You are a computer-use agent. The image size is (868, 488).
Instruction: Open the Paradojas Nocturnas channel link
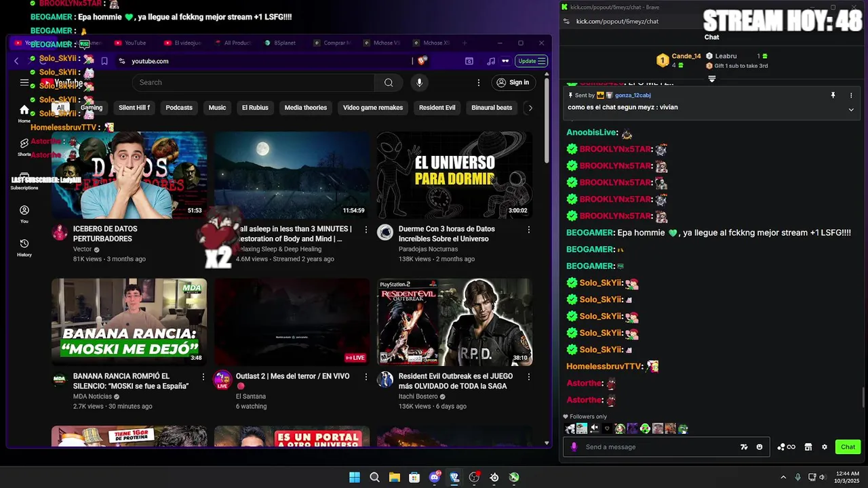click(428, 249)
